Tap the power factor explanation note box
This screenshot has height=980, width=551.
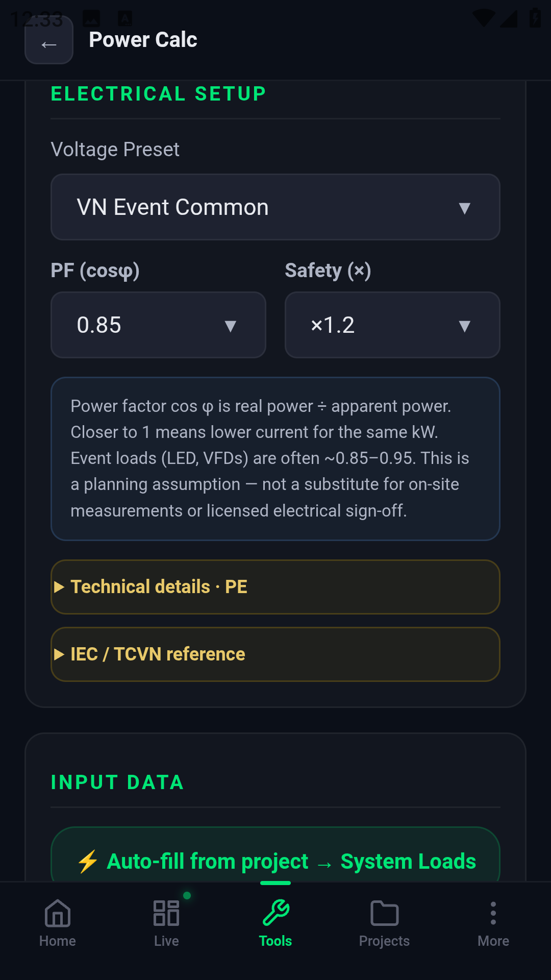click(275, 458)
